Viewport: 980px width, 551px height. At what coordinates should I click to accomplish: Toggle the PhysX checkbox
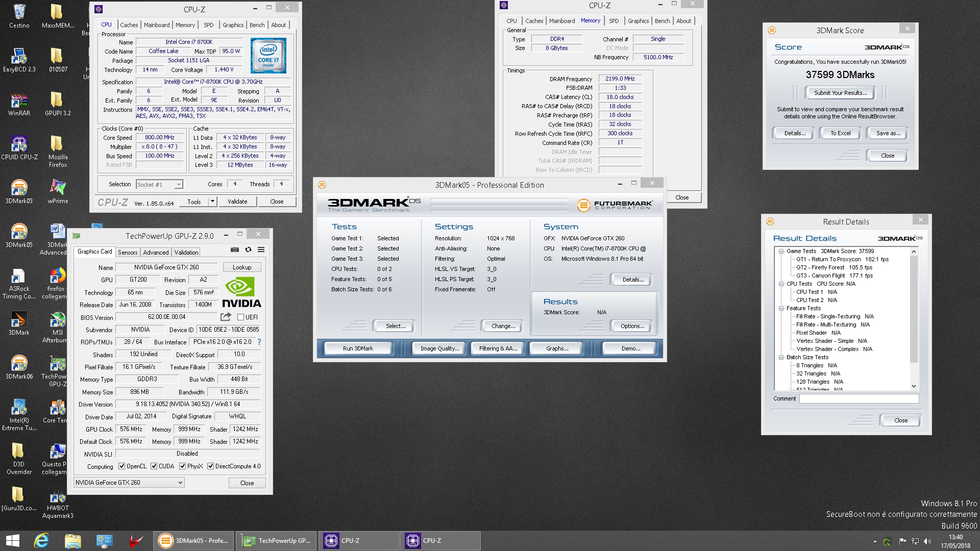[182, 466]
